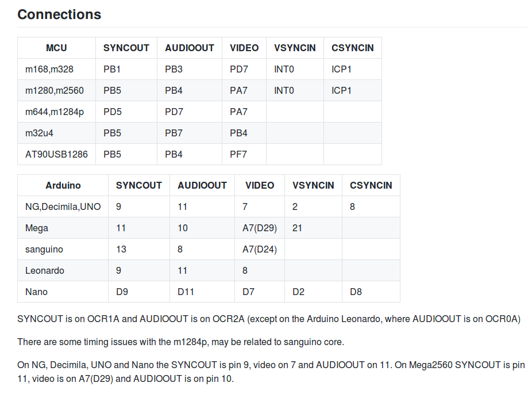This screenshot has width=532, height=394.
Task: Click the AT90USB1286 row label
Action: tap(56, 155)
